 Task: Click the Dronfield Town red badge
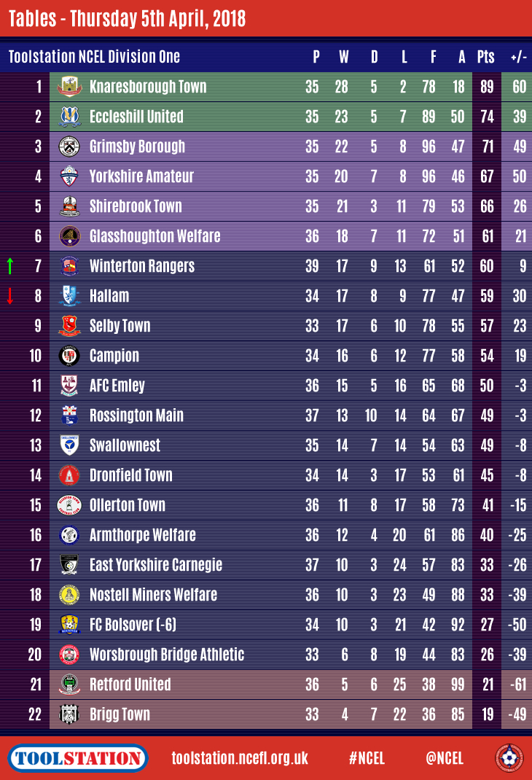tap(69, 475)
